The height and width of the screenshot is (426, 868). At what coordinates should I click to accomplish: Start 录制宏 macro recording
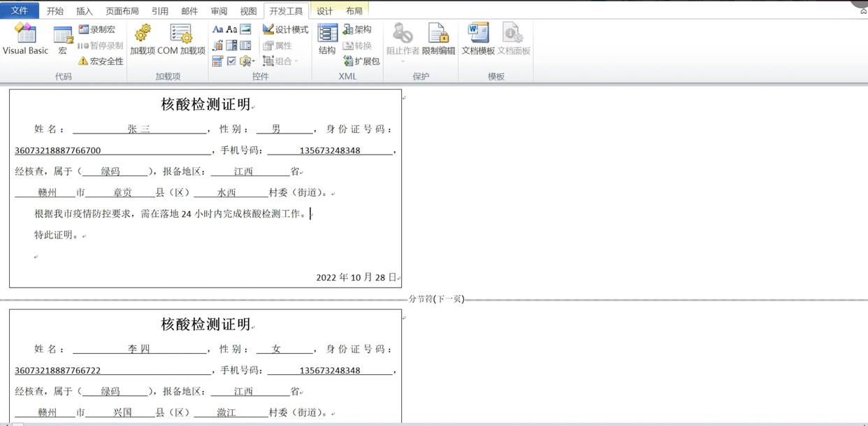click(x=97, y=29)
